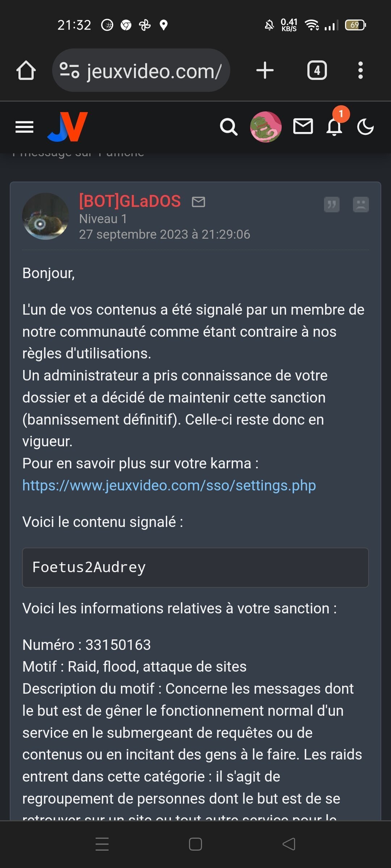View notifications bell with badge
Screen dimensions: 391x868
335,125
